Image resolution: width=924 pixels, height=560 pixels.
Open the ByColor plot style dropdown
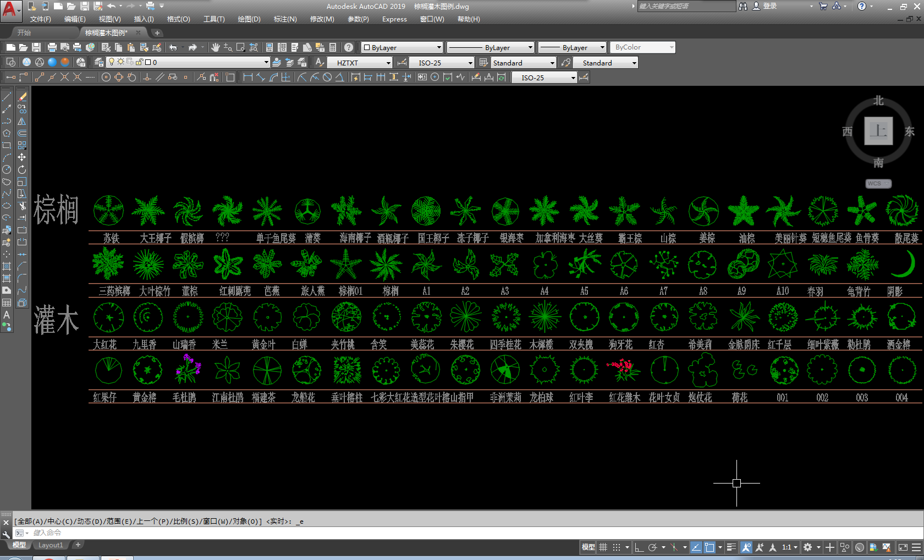642,47
